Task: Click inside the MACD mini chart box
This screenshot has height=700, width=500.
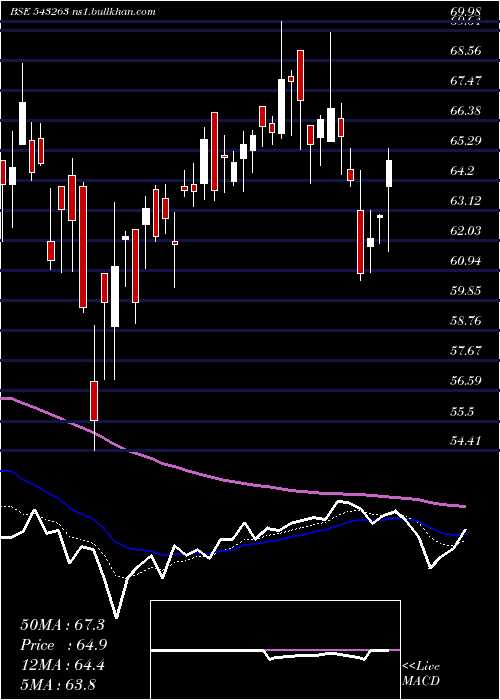Action: tap(275, 650)
